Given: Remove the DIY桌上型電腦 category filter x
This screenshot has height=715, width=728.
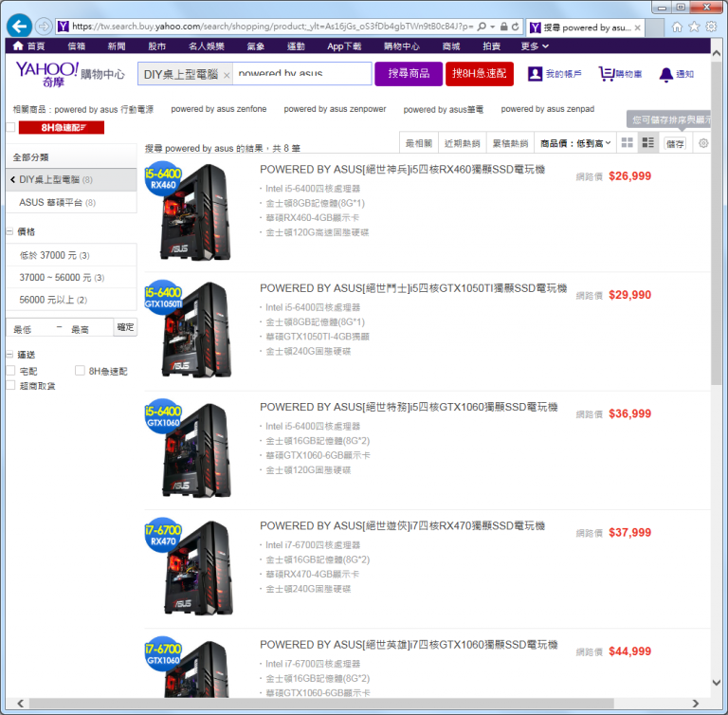Looking at the screenshot, I should point(227,75).
